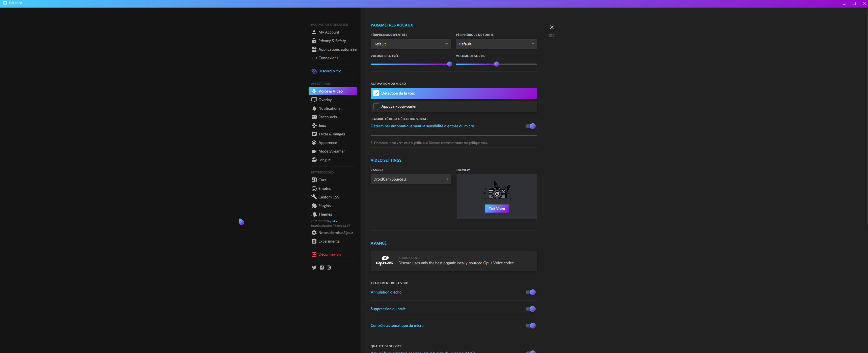Click the Déconnexion logout icon
The height and width of the screenshot is (353, 868).
click(x=314, y=254)
